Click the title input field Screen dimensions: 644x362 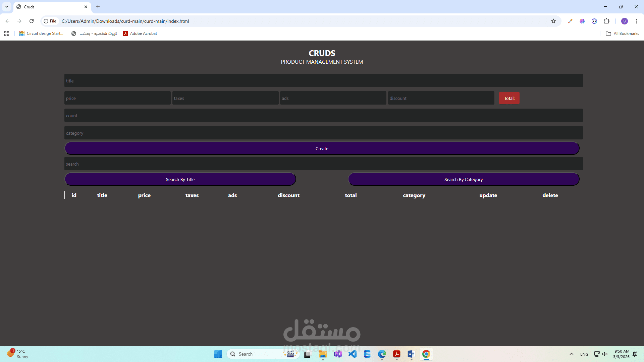tap(322, 80)
